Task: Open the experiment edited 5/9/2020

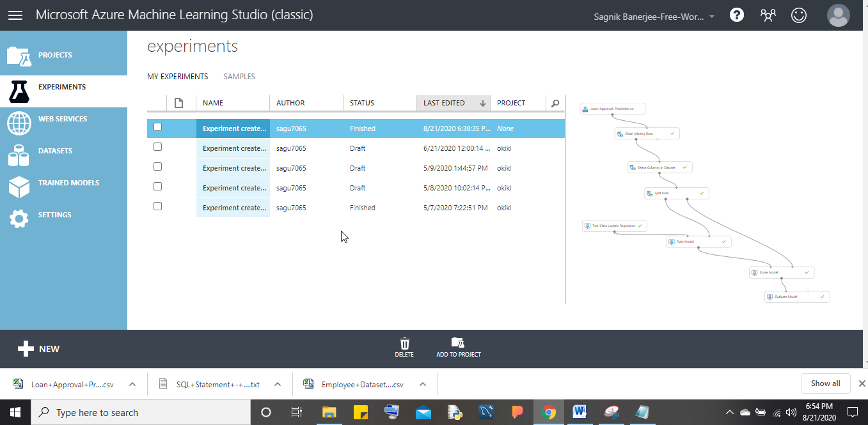Action: point(233,168)
